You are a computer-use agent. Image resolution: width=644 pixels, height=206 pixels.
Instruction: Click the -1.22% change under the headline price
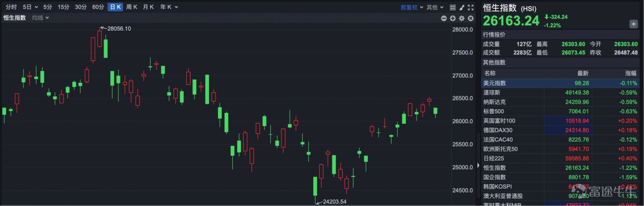click(x=552, y=25)
